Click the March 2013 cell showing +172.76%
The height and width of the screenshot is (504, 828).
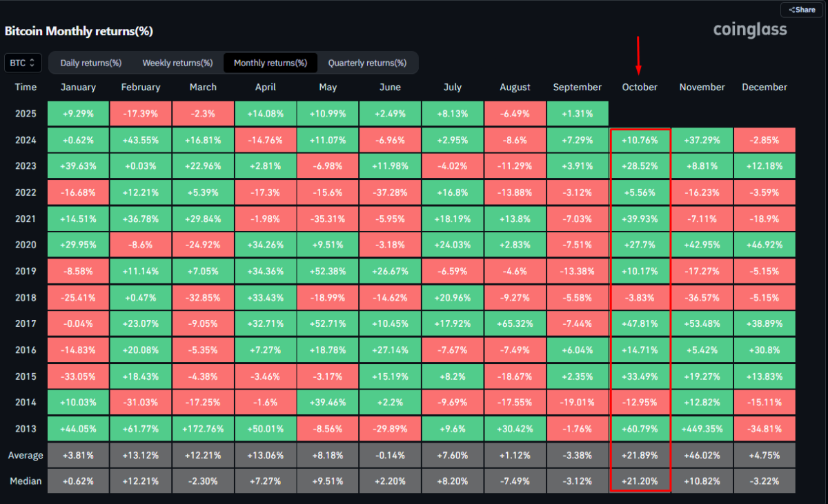pos(203,428)
